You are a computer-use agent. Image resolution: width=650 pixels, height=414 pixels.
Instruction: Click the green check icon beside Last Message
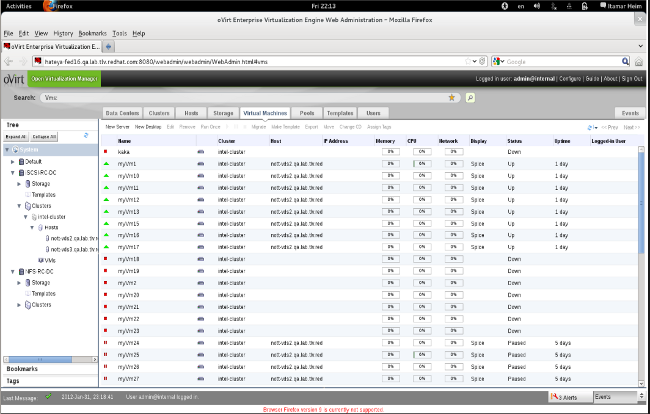click(x=49, y=396)
